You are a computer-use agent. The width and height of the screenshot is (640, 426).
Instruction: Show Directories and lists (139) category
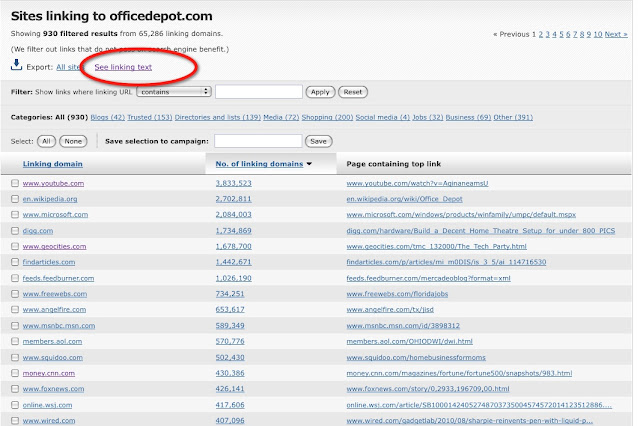(x=218, y=118)
